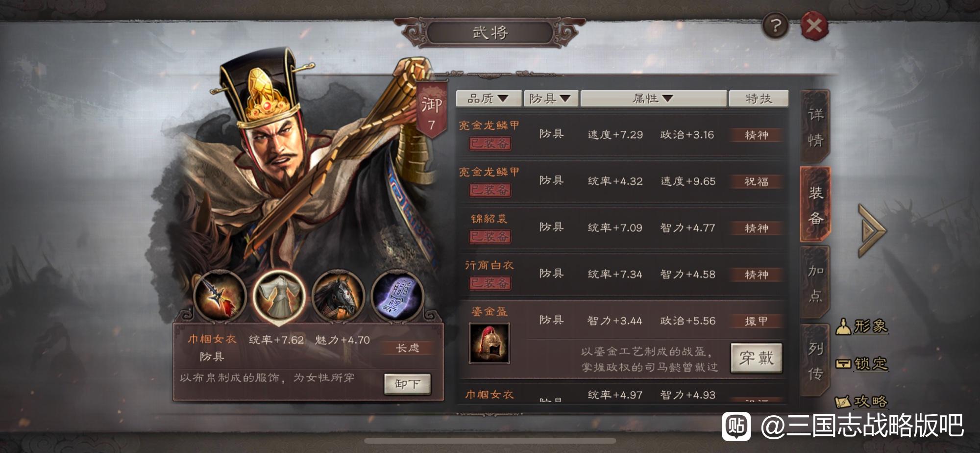The width and height of the screenshot is (980, 453).
Task: Select the warhorse equipment slot icon
Action: [x=338, y=296]
